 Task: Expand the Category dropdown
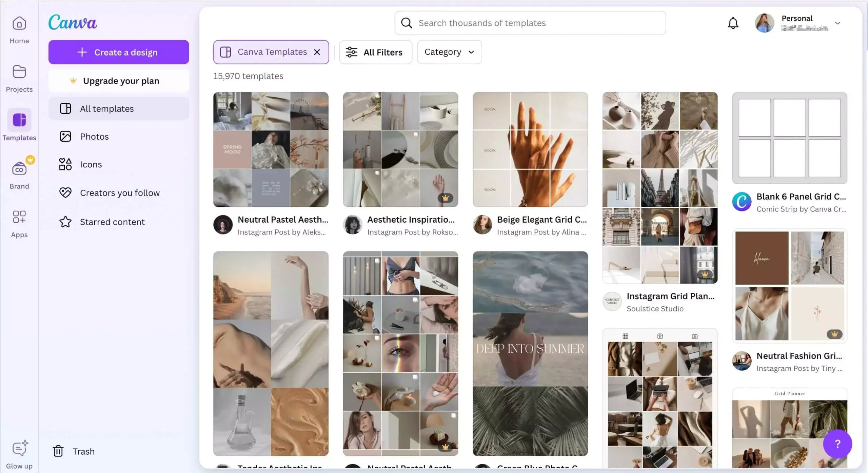coord(449,52)
